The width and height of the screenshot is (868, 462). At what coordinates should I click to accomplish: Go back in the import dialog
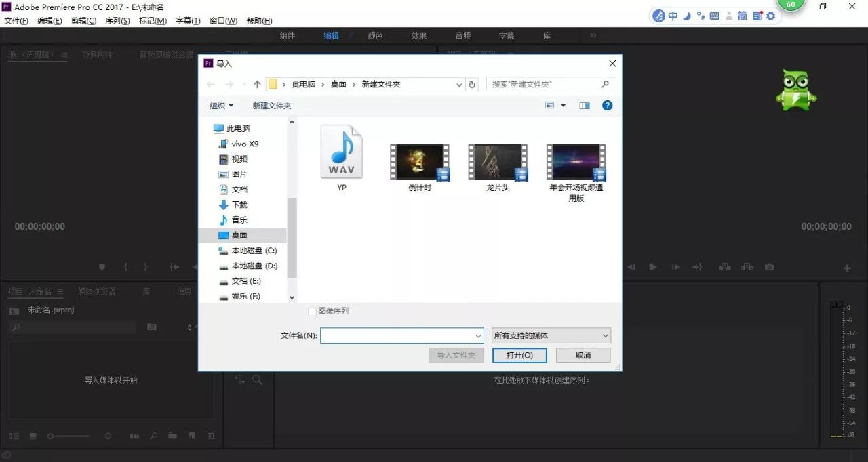point(210,85)
